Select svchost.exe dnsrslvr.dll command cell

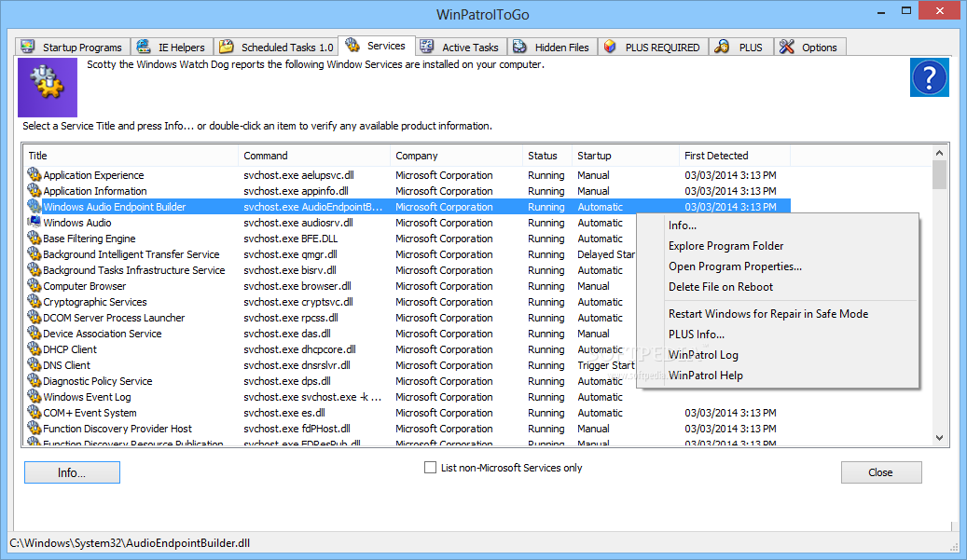(297, 365)
